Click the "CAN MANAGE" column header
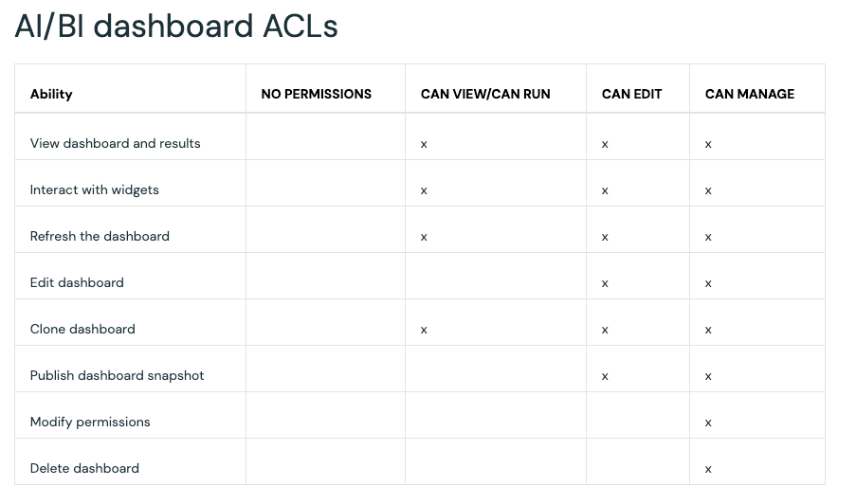This screenshot has width=856, height=504. click(x=750, y=94)
